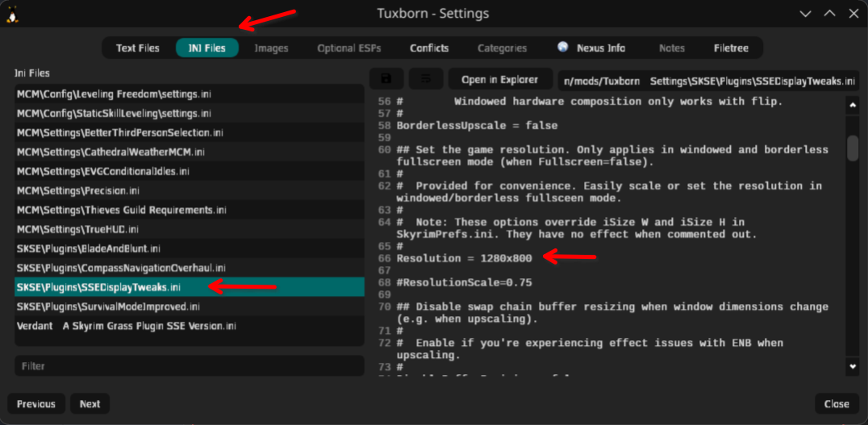The height and width of the screenshot is (425, 868).
Task: Open the Text Files tab
Action: pyautogui.click(x=138, y=48)
